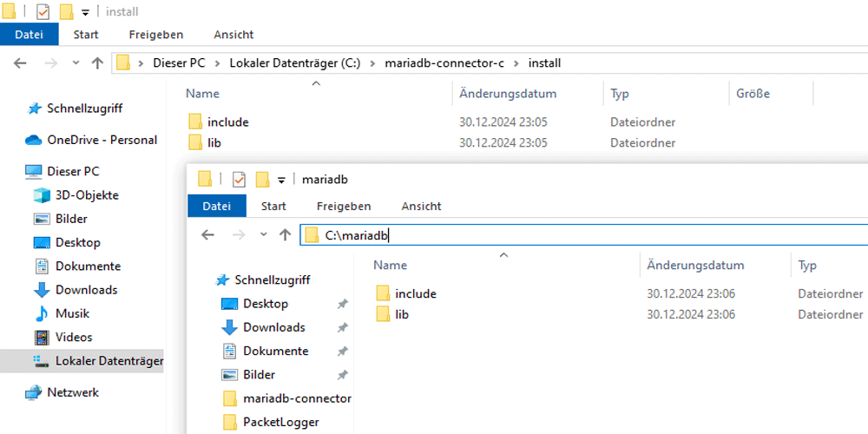Click the folder icon in the mariadb title bar
The image size is (868, 434).
[205, 180]
